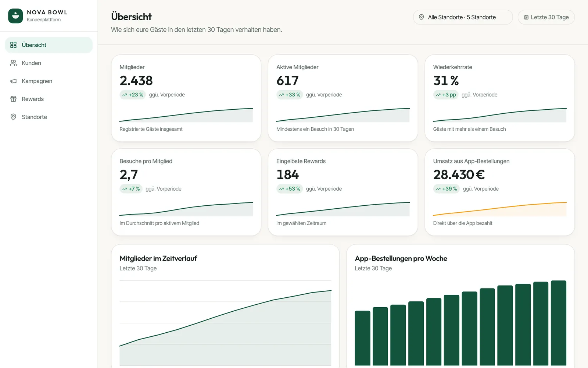The width and height of the screenshot is (588, 368).
Task: Click the trend arrow icon next to +53 %
Action: coord(282,189)
